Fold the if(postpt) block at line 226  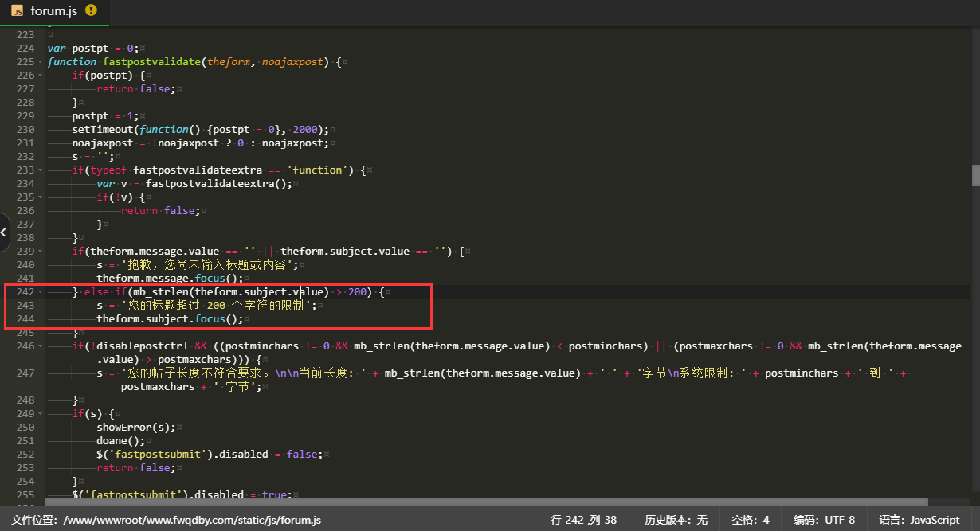41,76
